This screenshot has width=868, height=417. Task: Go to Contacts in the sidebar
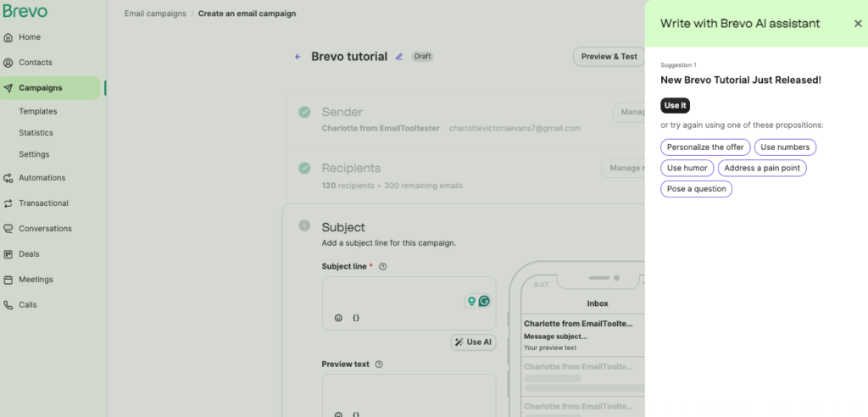click(35, 63)
